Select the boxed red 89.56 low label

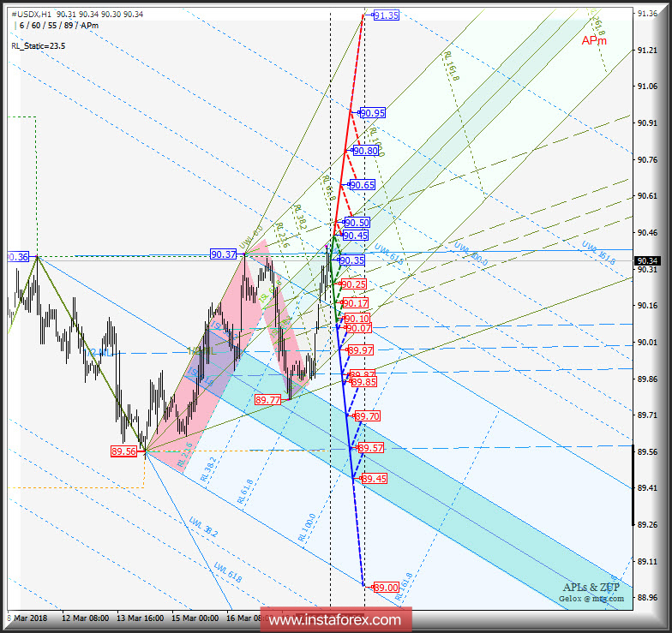coord(123,451)
